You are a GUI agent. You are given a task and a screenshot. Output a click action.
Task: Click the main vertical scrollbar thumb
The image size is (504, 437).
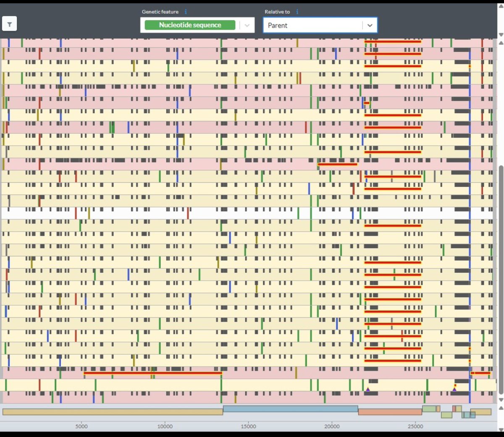[x=501, y=280]
